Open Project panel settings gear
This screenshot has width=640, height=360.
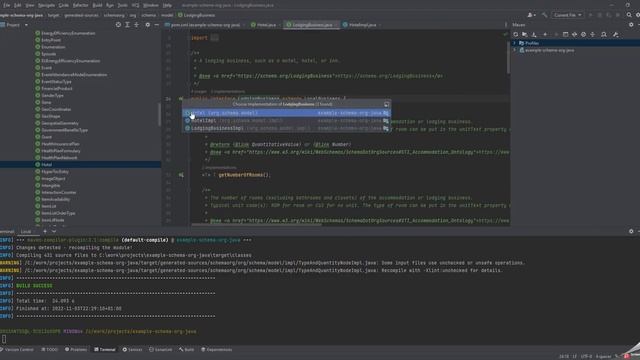[147, 25]
